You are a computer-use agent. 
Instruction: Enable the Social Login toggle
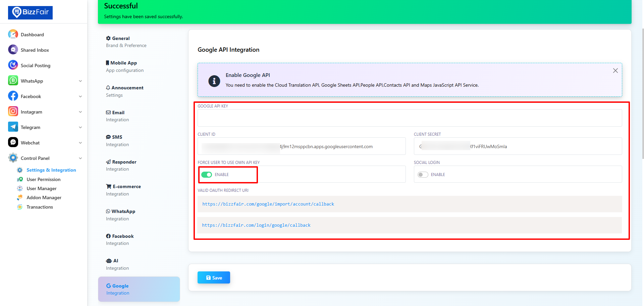[423, 175]
